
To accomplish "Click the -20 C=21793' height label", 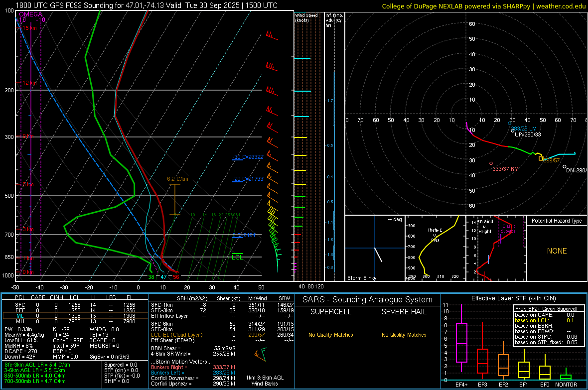I will tap(248, 179).
